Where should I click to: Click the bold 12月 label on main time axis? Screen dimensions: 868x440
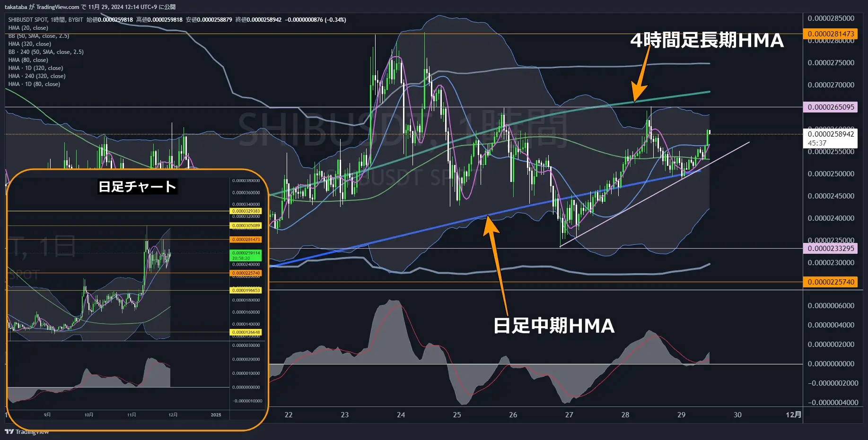point(794,415)
